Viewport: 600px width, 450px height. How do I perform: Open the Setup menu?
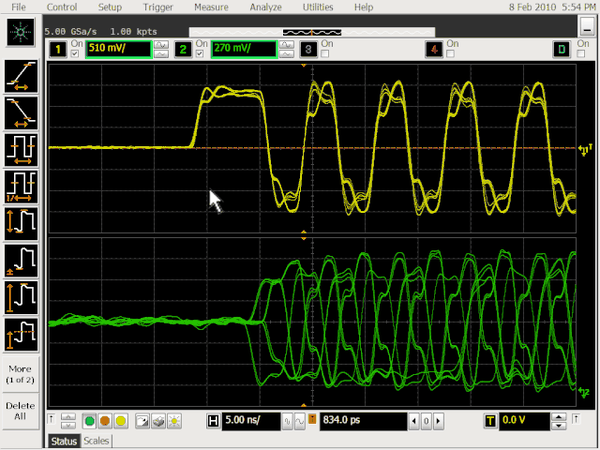pyautogui.click(x=110, y=7)
